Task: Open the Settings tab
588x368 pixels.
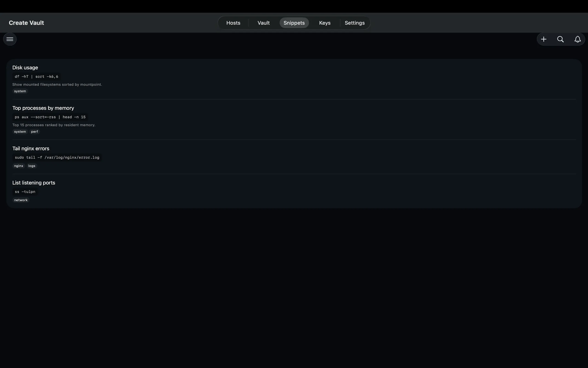Action: point(354,23)
